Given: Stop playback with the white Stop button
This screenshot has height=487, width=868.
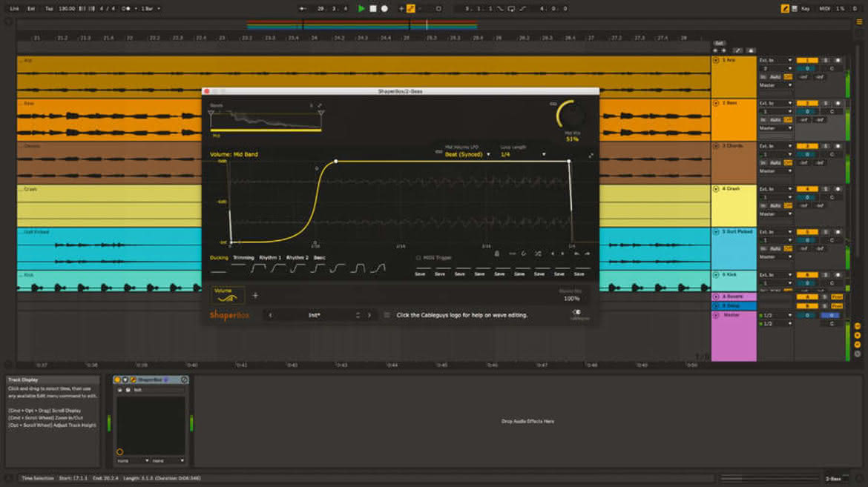Looking at the screenshot, I should 373,8.
